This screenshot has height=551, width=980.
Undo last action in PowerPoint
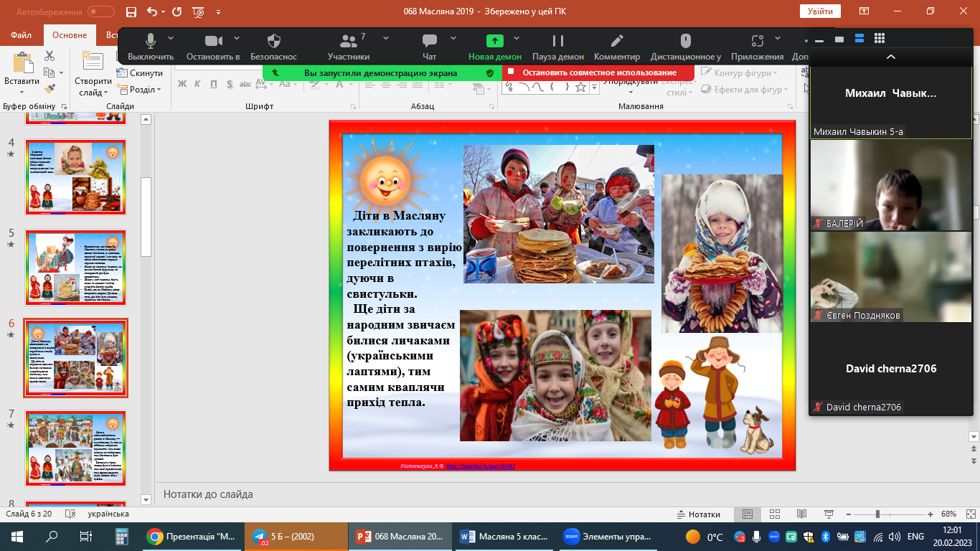pos(151,11)
